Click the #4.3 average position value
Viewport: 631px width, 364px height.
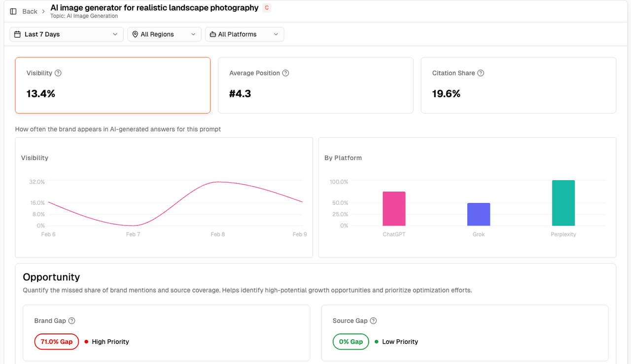click(240, 94)
